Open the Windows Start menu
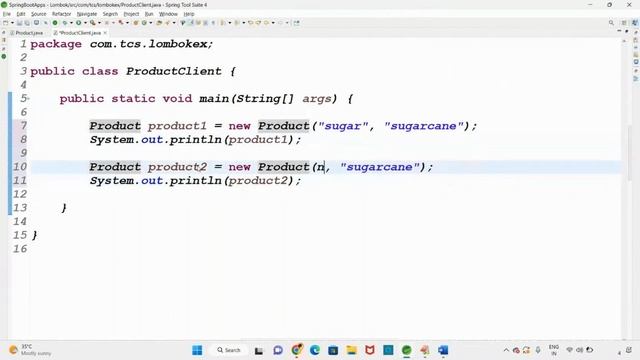The width and height of the screenshot is (640, 360). [x=197, y=350]
